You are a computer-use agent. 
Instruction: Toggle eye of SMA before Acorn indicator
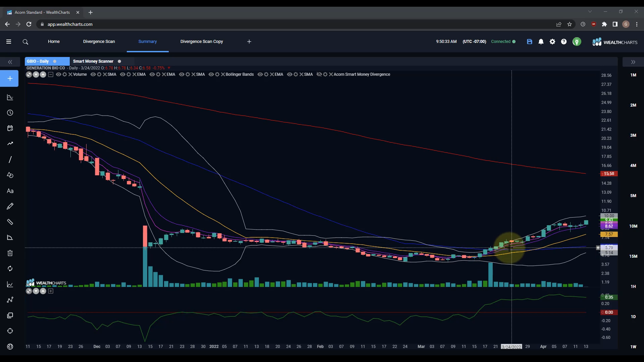click(x=289, y=74)
